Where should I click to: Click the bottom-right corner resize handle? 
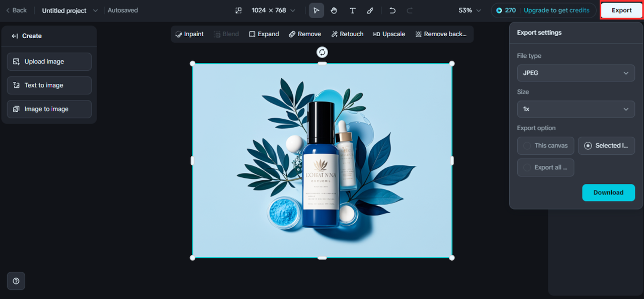452,258
